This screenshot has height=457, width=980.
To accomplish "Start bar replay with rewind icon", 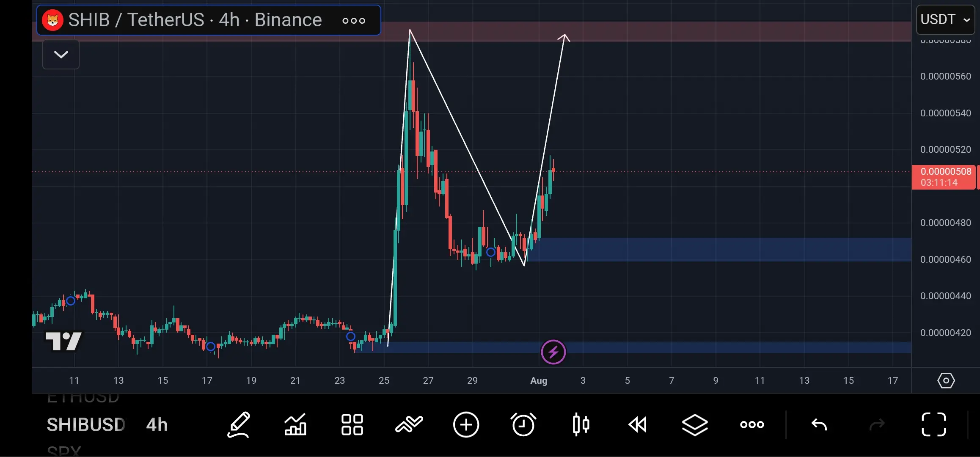I will coord(637,424).
